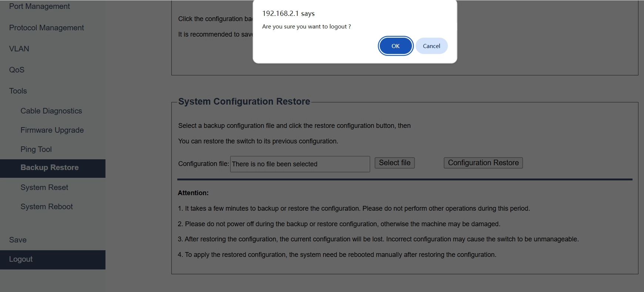Click the Select file button

(x=395, y=163)
